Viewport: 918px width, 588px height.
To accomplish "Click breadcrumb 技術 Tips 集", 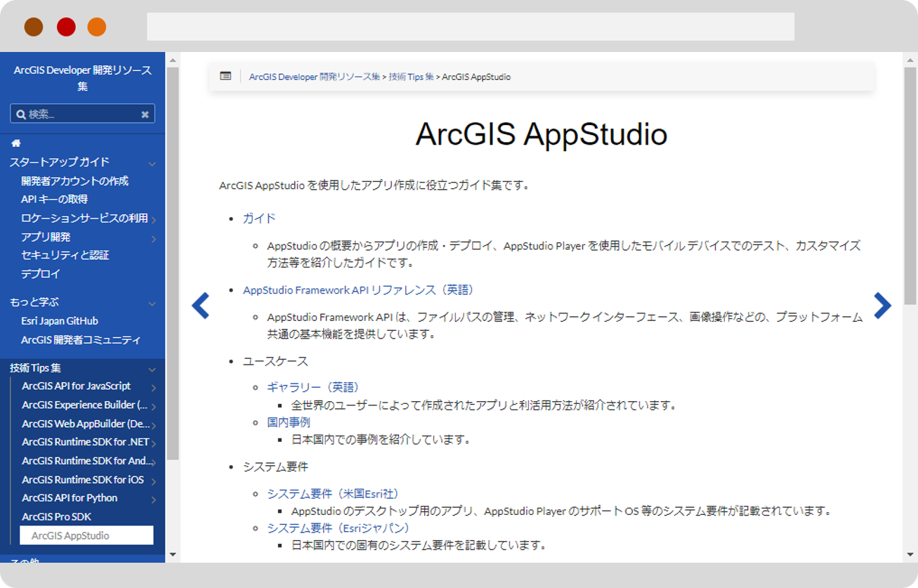I will click(411, 77).
